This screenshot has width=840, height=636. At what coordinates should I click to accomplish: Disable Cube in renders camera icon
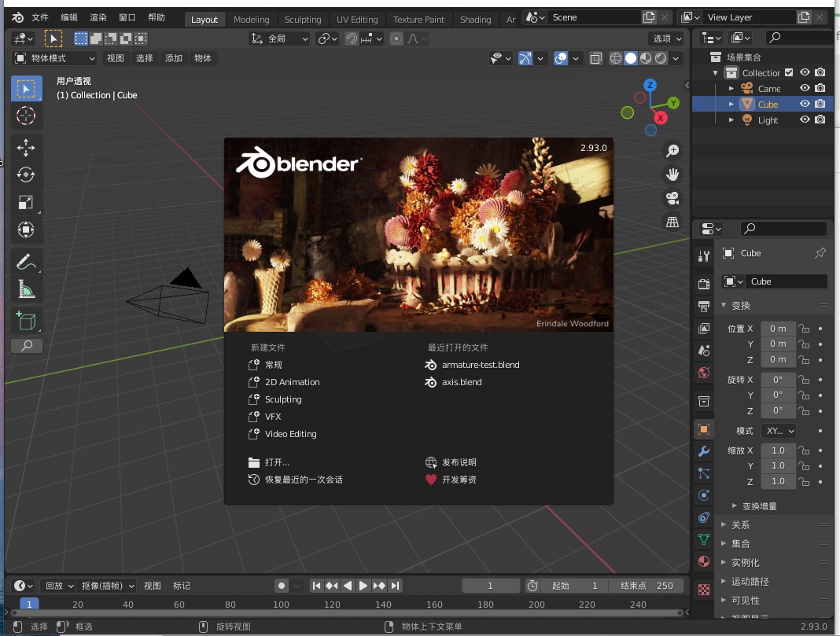pos(820,104)
